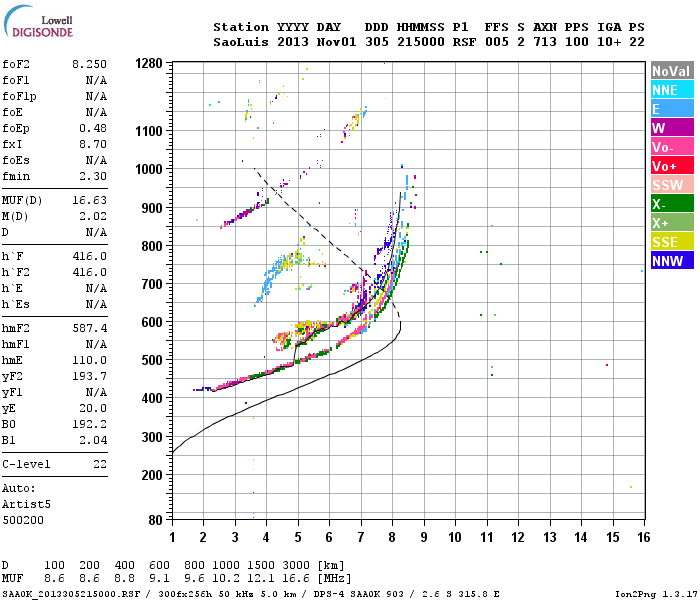Click the Lowell Digisonde logo

38,21
